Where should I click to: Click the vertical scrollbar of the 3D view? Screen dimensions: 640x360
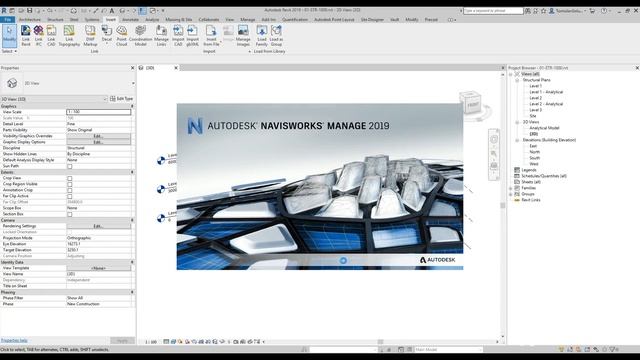click(x=502, y=204)
